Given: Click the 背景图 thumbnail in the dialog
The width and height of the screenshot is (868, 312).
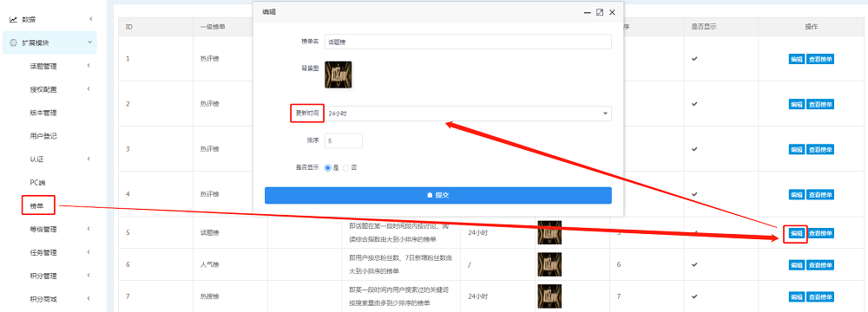Looking at the screenshot, I should click(x=338, y=75).
